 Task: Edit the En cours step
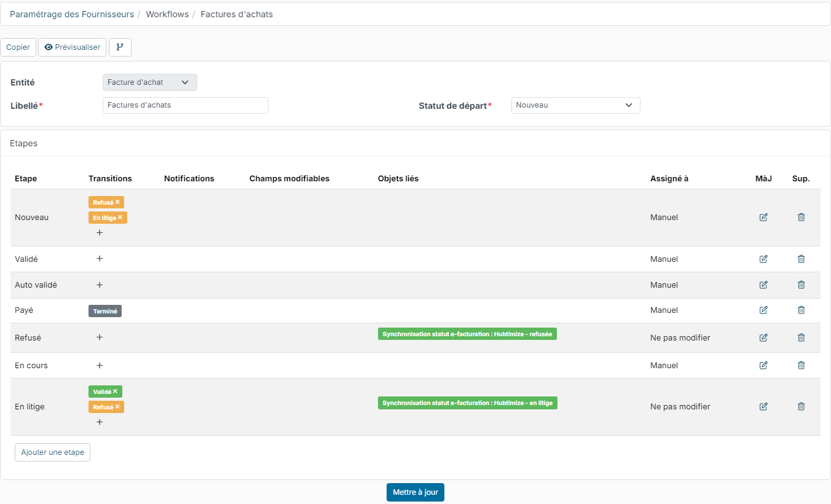click(763, 365)
